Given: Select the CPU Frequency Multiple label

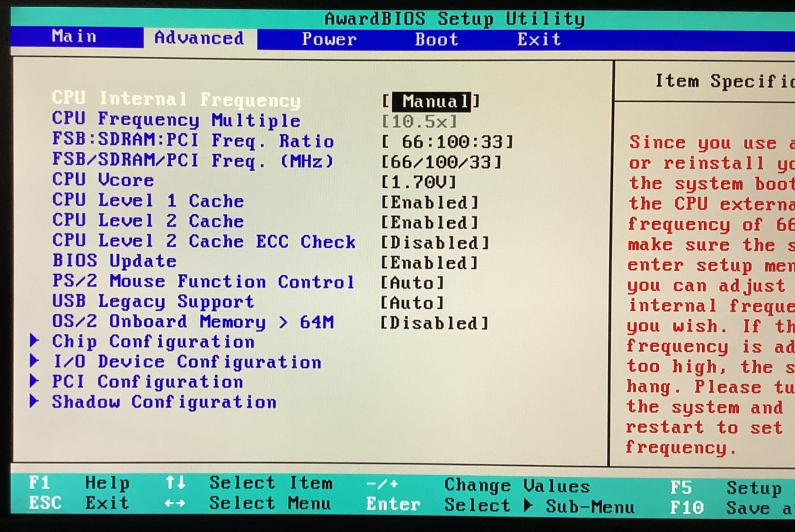Looking at the screenshot, I should tap(176, 120).
